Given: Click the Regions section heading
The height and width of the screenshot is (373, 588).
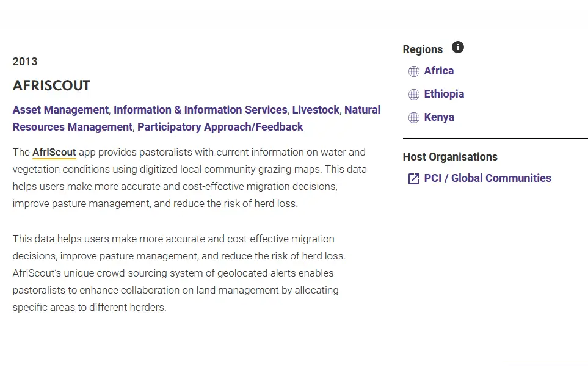Looking at the screenshot, I should 423,49.
